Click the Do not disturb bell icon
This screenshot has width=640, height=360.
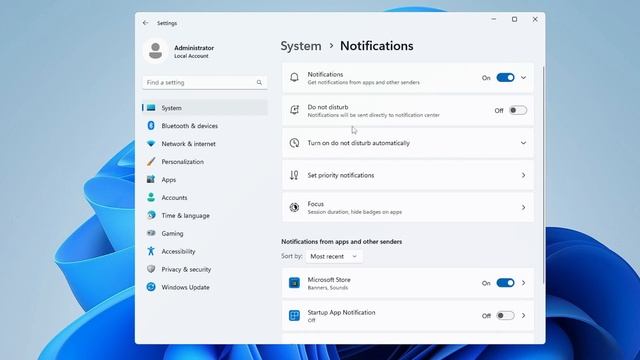point(294,110)
